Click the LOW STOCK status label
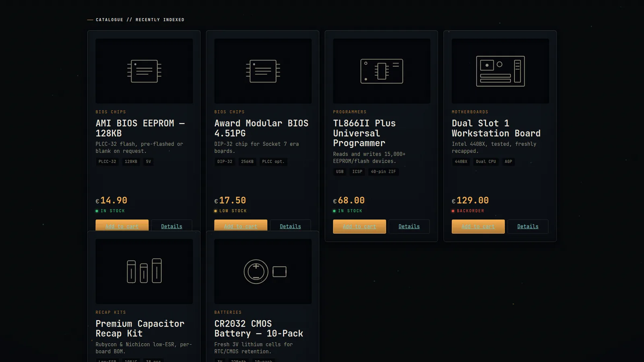 [x=231, y=211]
